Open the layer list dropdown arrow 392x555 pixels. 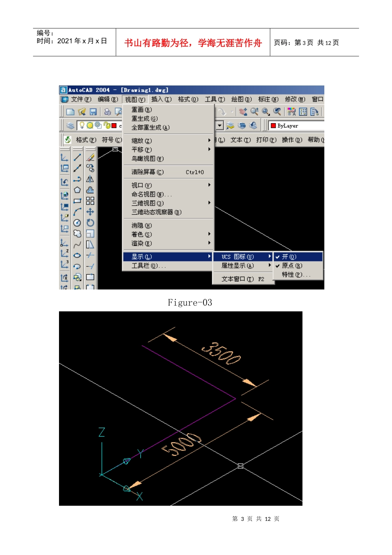click(220, 126)
